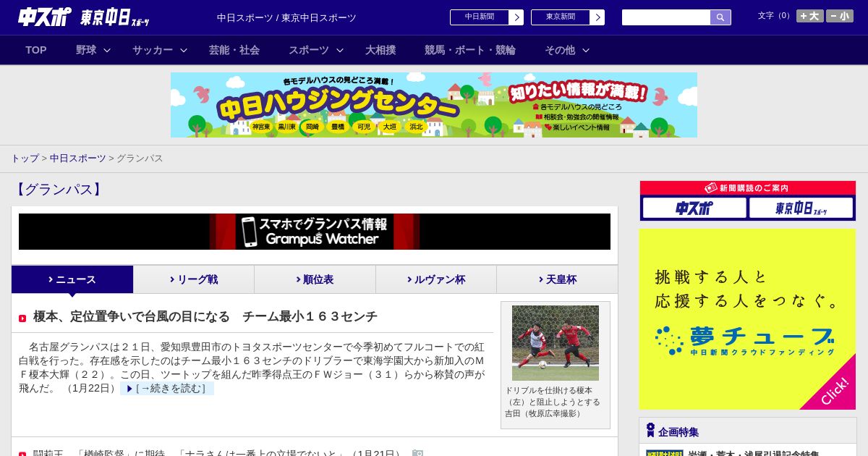868x456 pixels.
Task: Expand the その他 menu
Action: (567, 50)
